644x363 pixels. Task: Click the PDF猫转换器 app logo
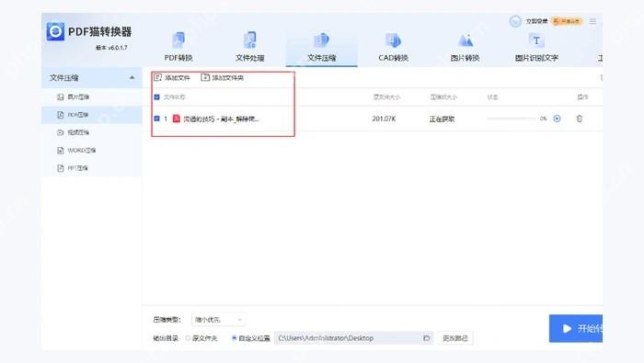(x=55, y=31)
